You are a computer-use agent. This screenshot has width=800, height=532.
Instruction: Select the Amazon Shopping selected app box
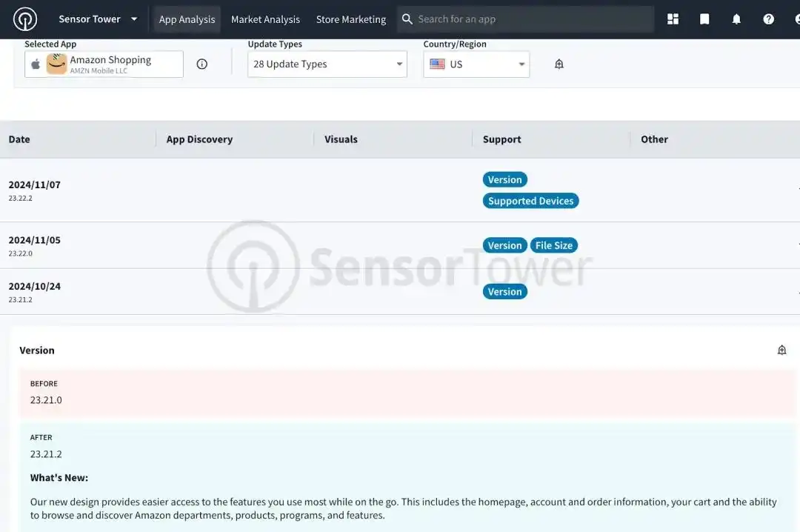point(104,64)
